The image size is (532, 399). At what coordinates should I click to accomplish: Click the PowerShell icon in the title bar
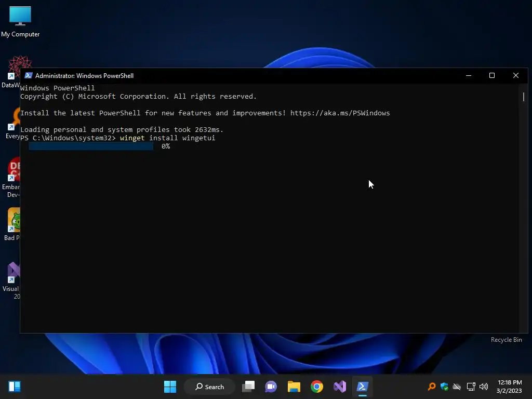[x=29, y=75]
